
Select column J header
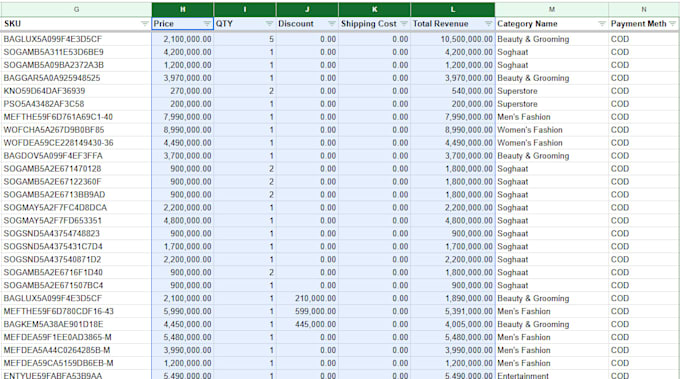(307, 9)
